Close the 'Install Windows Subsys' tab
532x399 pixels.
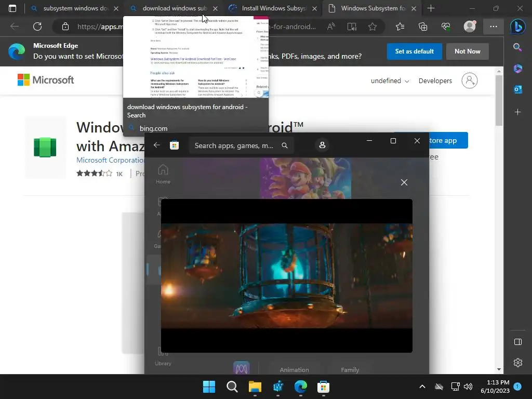pyautogui.click(x=314, y=8)
